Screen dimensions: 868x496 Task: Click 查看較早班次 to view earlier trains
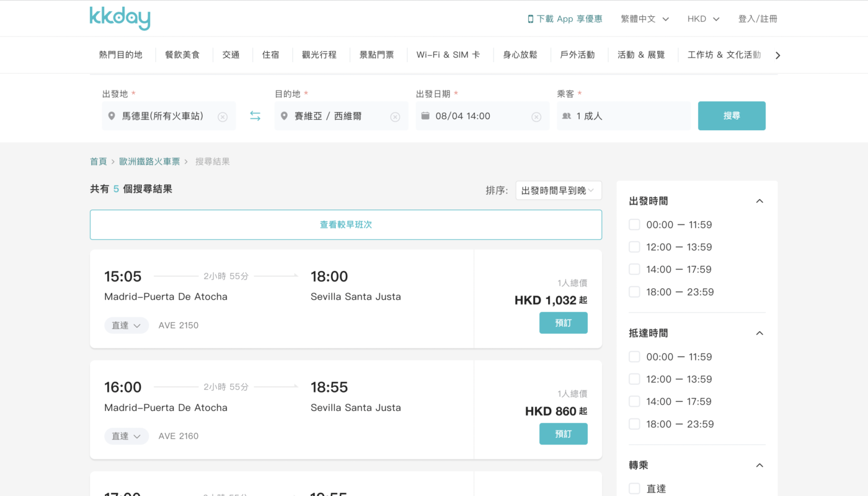tap(345, 224)
